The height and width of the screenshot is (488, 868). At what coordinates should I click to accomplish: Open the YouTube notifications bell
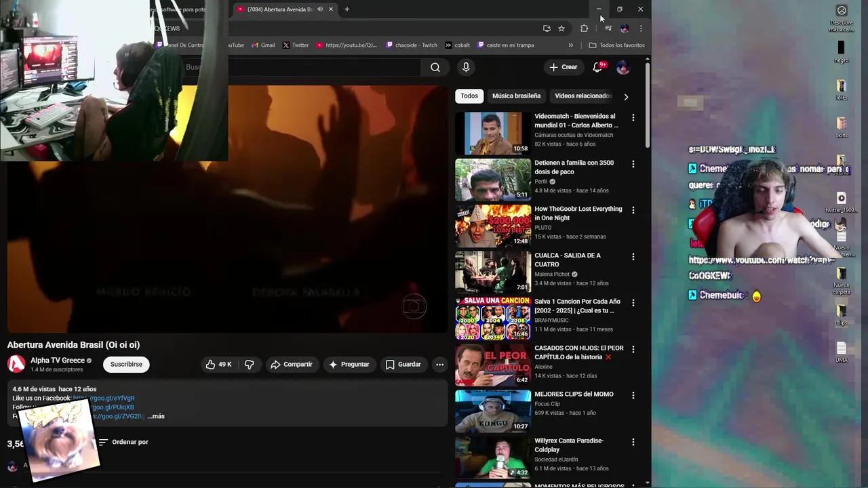597,67
